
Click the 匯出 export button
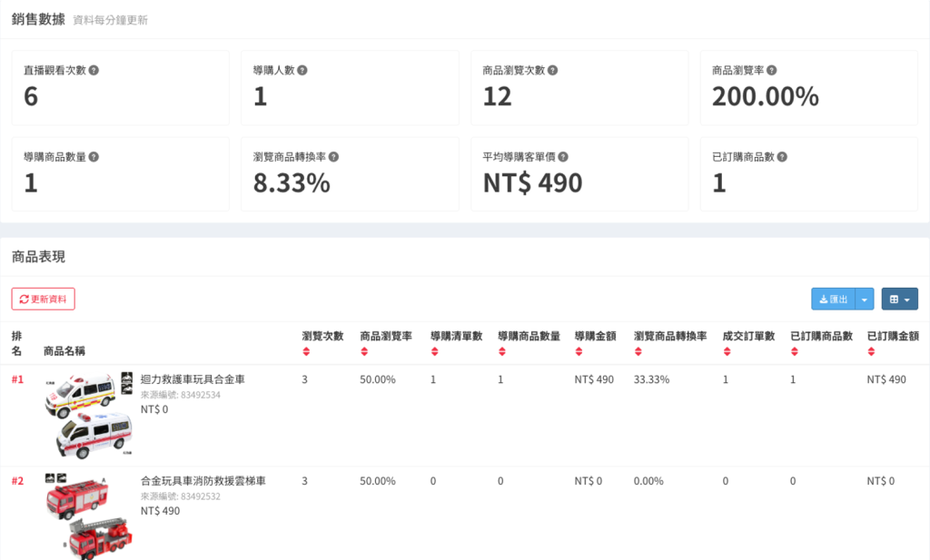pyautogui.click(x=833, y=300)
